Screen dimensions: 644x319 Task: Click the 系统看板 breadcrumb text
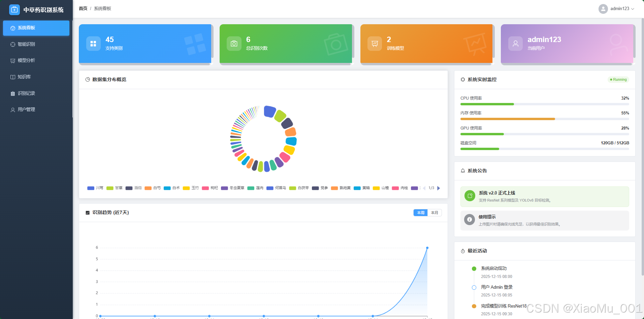click(x=102, y=8)
